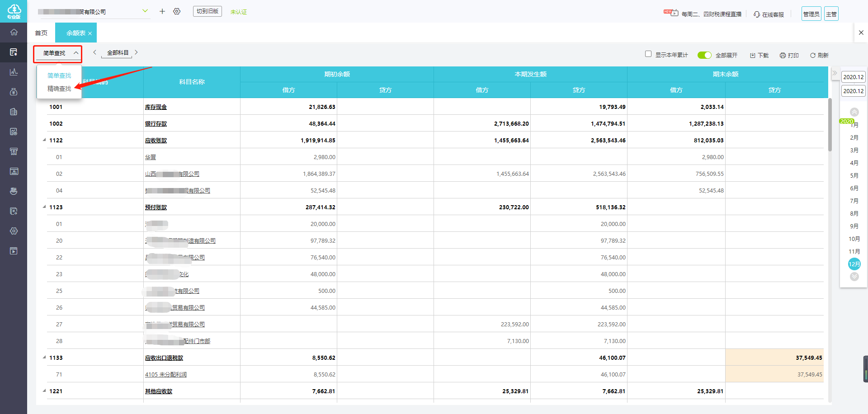Viewport: 868px width, 414px height.
Task: Collapse the 1123 预付账款 row
Action: click(x=44, y=207)
